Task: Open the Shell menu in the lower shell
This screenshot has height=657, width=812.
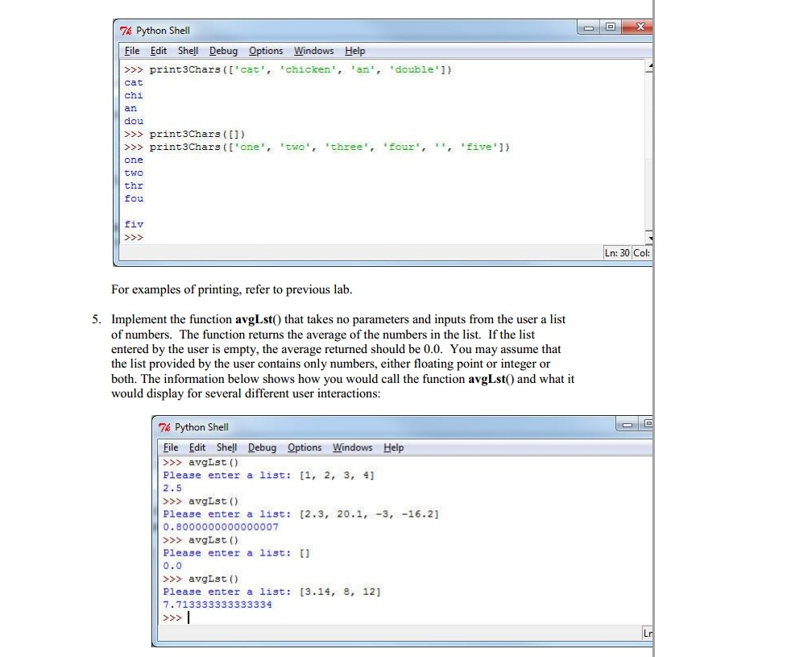Action: [x=226, y=447]
